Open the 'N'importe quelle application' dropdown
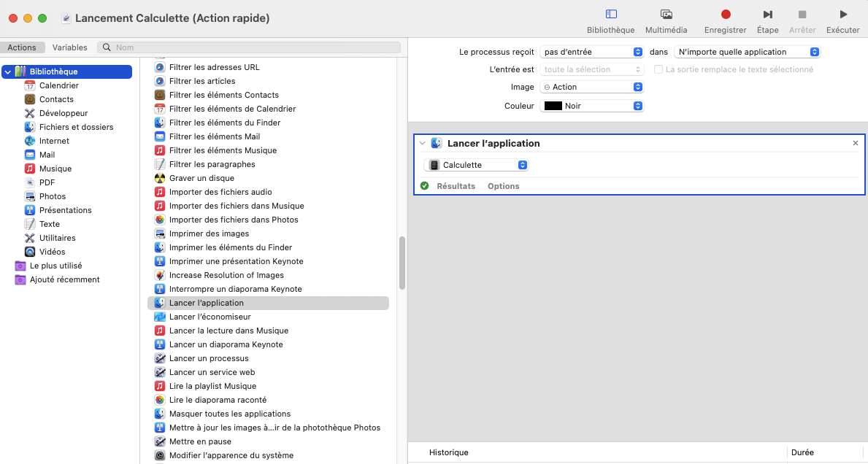Image resolution: width=868 pixels, height=464 pixels. [x=747, y=52]
